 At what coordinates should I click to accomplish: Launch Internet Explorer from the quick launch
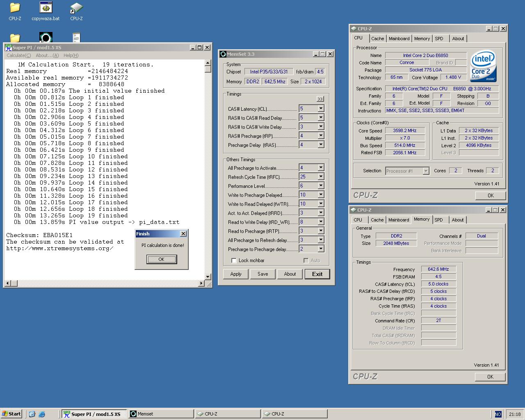point(42,414)
